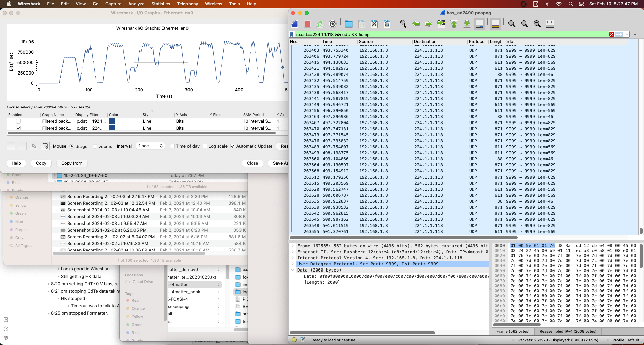This screenshot has width=644, height=345.
Task: Open display filter bookmark icon
Action: (x=292, y=34)
